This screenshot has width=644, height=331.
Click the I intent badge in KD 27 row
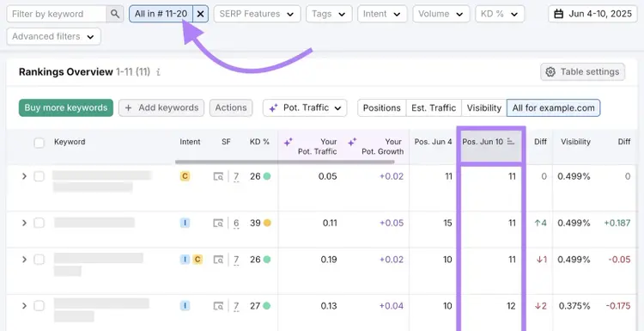[185, 306]
